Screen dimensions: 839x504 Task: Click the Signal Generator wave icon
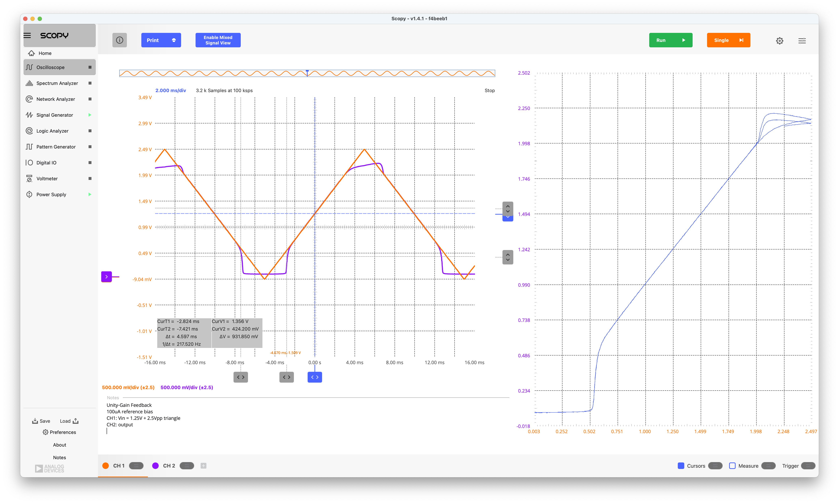[30, 115]
